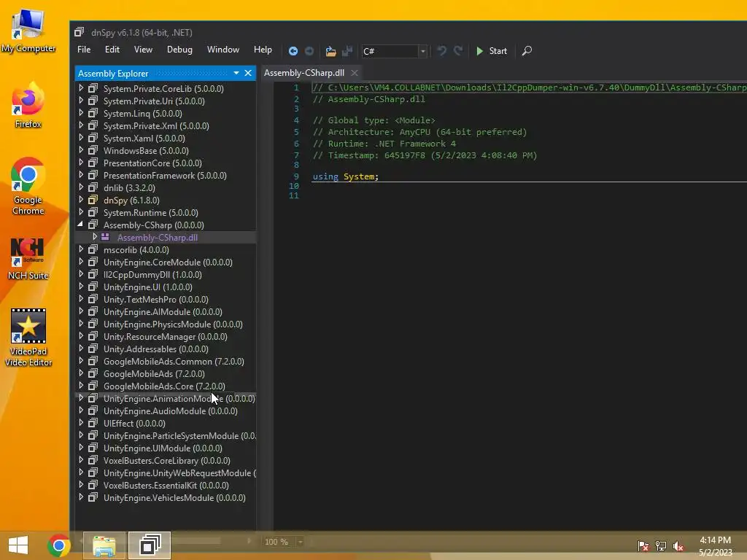Close the Assembly-CSharp.dll tab

(354, 73)
